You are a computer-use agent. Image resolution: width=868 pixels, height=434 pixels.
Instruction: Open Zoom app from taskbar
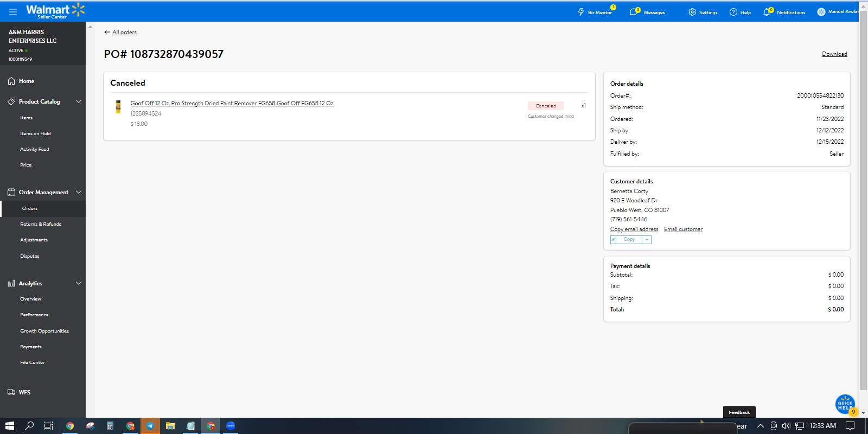[231, 426]
